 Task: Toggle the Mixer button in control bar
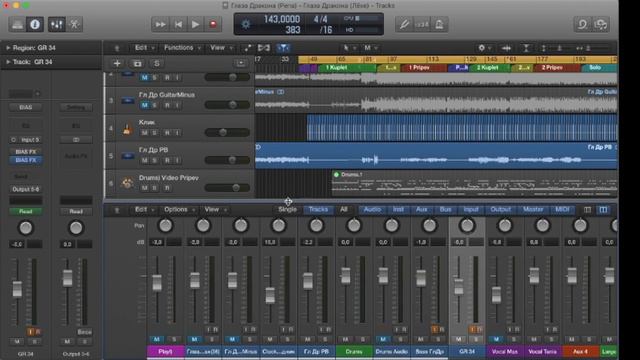pos(56,24)
